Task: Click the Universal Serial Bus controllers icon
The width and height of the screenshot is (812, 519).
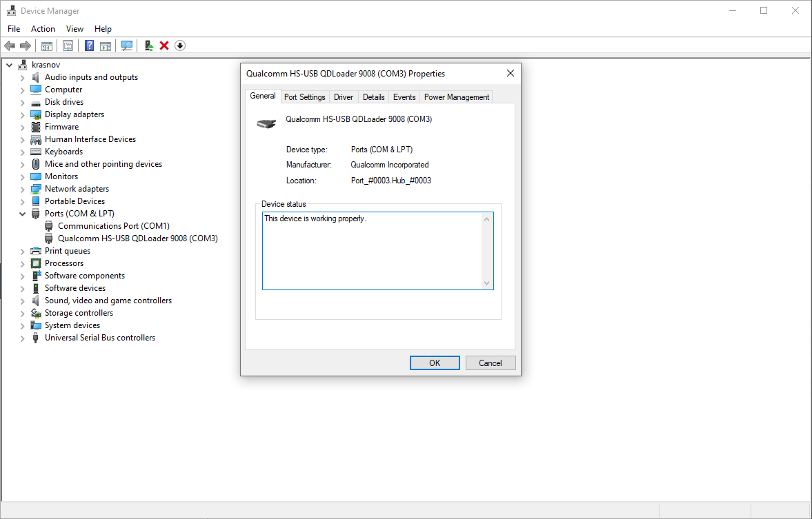Action: tap(36, 338)
